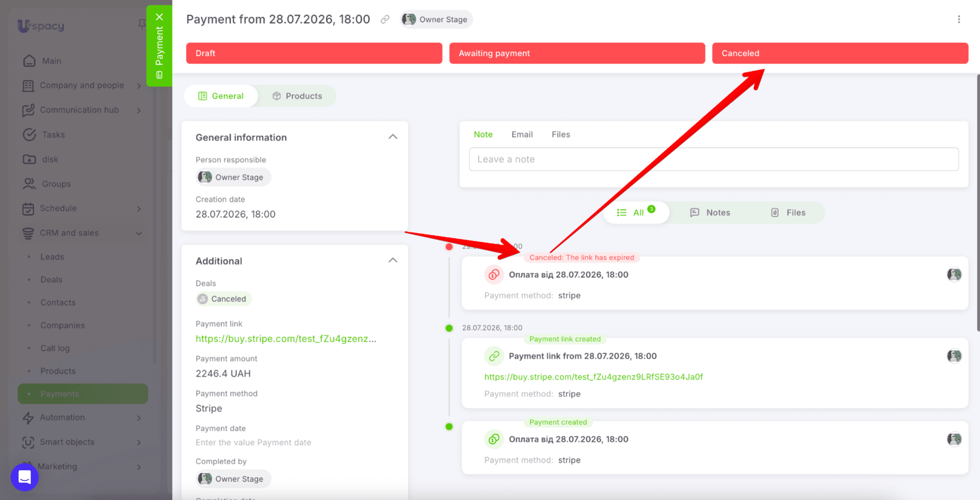Screen dimensions: 980x500
Task: Select Payments in sidebar
Action: pos(82,394)
